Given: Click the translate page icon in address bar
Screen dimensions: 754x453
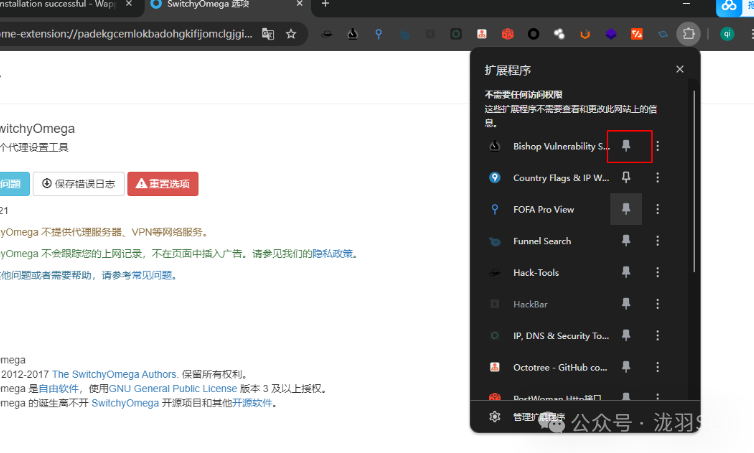Looking at the screenshot, I should coord(268,34).
